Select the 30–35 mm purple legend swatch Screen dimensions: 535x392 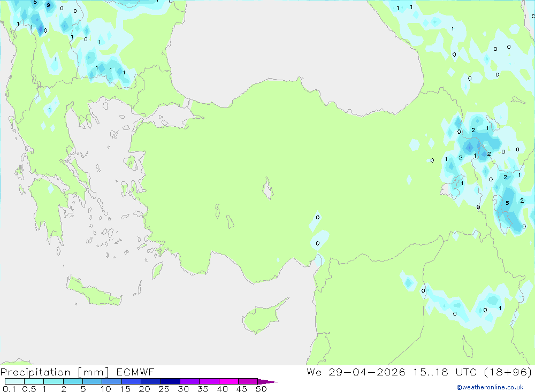(x=189, y=381)
